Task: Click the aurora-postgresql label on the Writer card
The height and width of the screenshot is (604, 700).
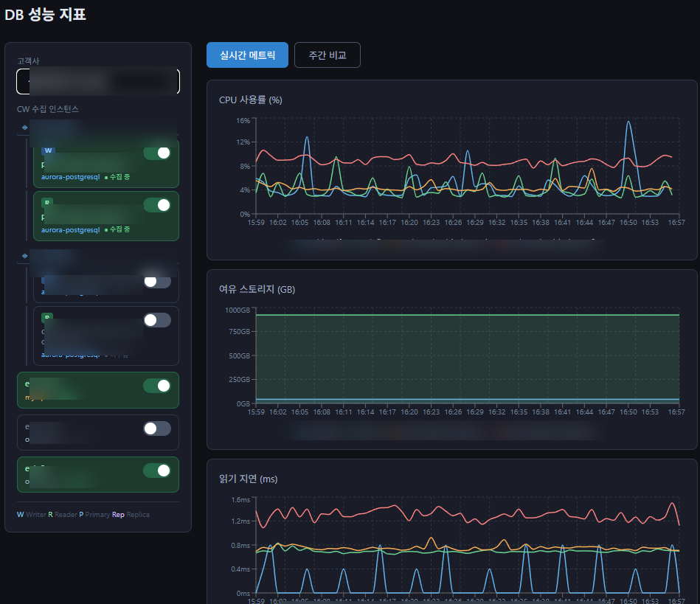Action: click(71, 177)
